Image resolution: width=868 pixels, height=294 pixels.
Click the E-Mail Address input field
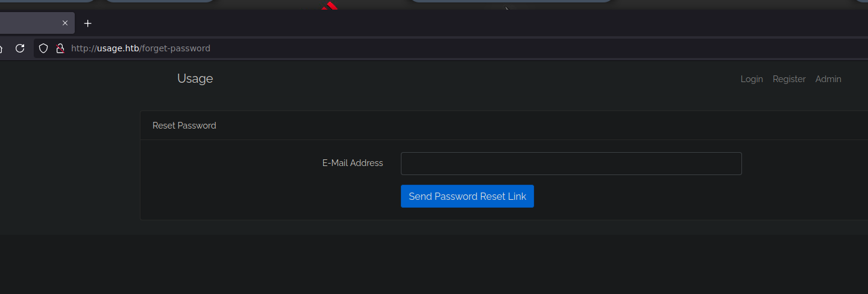tap(571, 164)
